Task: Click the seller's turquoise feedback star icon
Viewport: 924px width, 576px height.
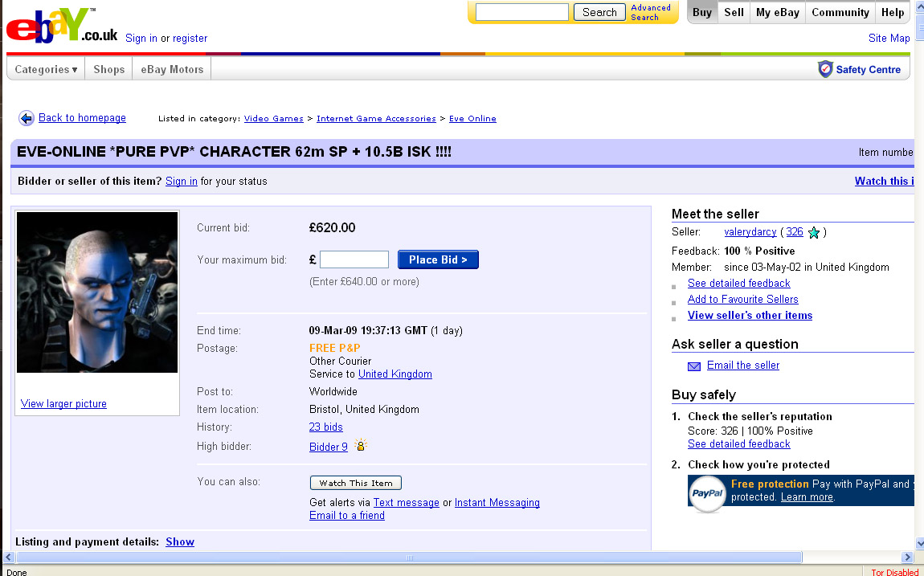Action: click(x=814, y=233)
